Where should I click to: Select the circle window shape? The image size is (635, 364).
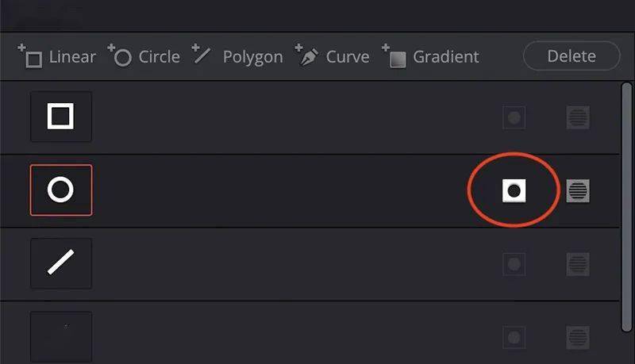(x=61, y=190)
